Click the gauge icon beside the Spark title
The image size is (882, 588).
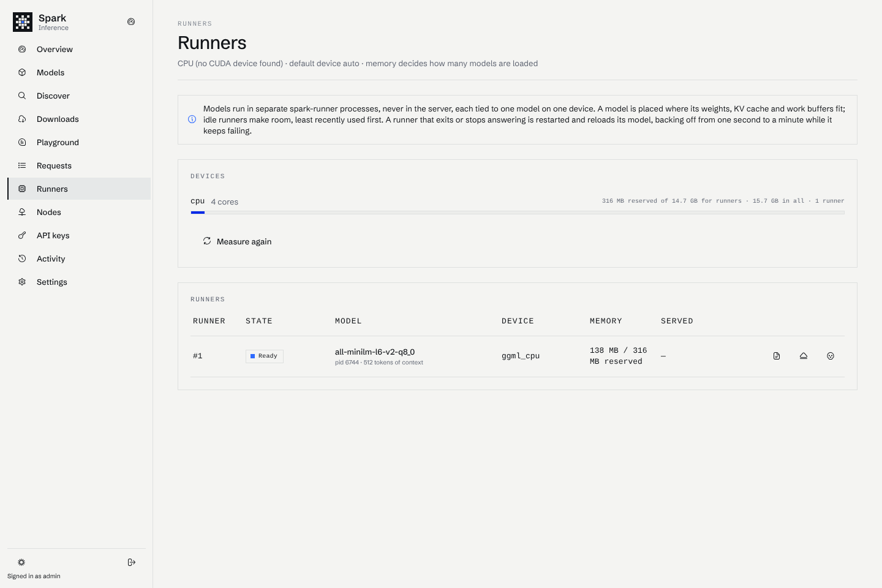(x=131, y=21)
